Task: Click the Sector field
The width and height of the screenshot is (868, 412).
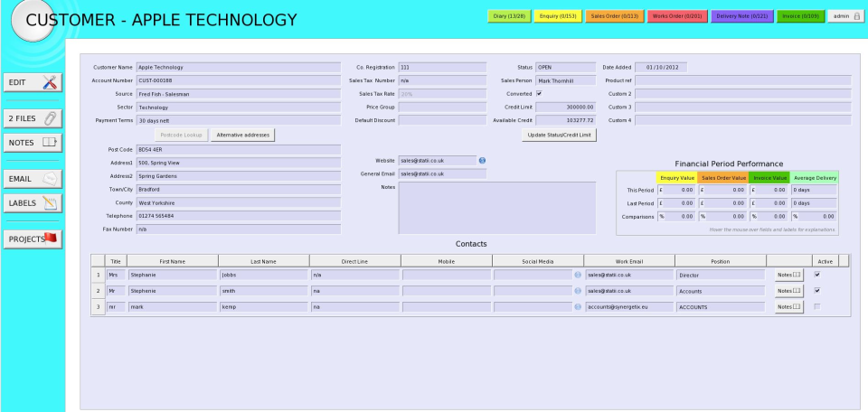Action: (x=239, y=108)
